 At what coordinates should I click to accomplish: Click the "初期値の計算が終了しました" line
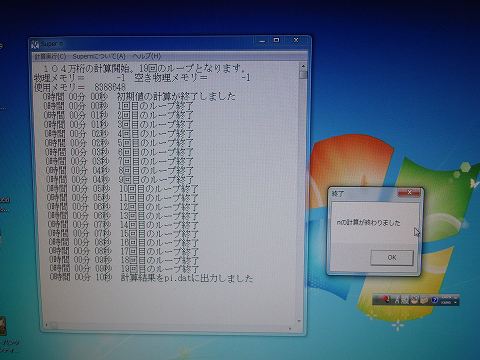(x=176, y=96)
